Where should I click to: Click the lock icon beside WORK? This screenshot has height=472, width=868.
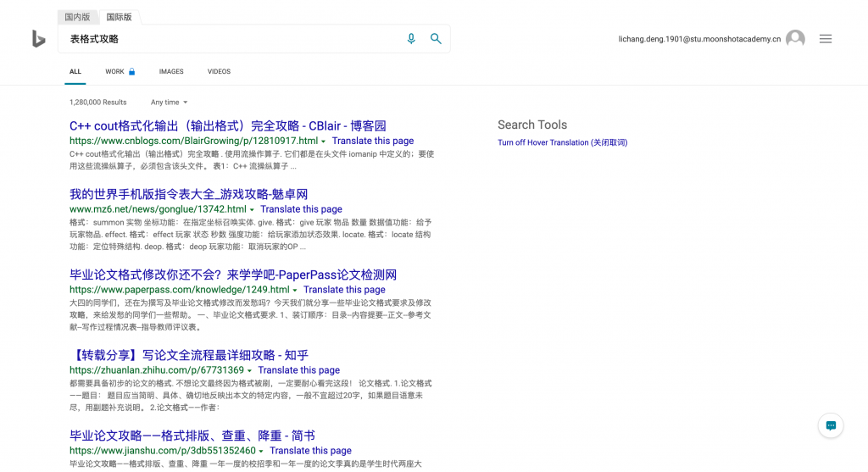[x=131, y=71]
